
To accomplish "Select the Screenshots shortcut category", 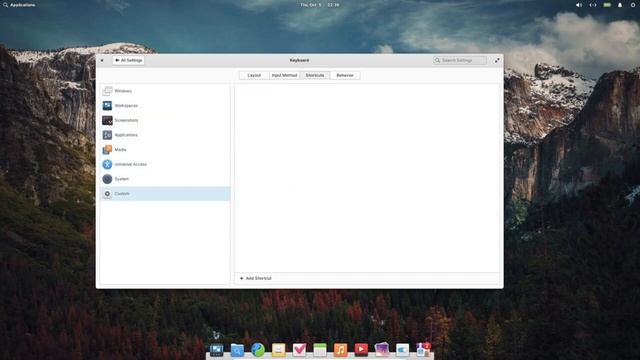I will 165,120.
